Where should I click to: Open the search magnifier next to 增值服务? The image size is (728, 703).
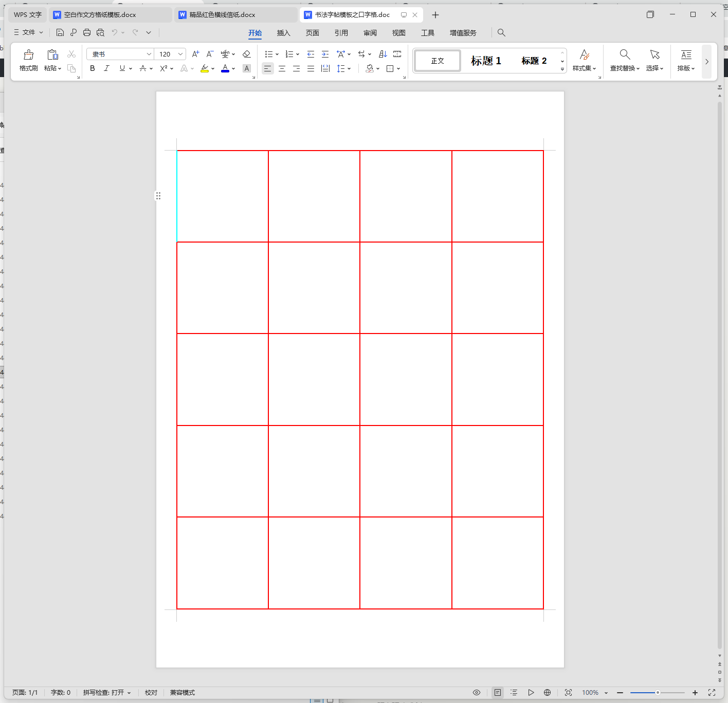(501, 32)
